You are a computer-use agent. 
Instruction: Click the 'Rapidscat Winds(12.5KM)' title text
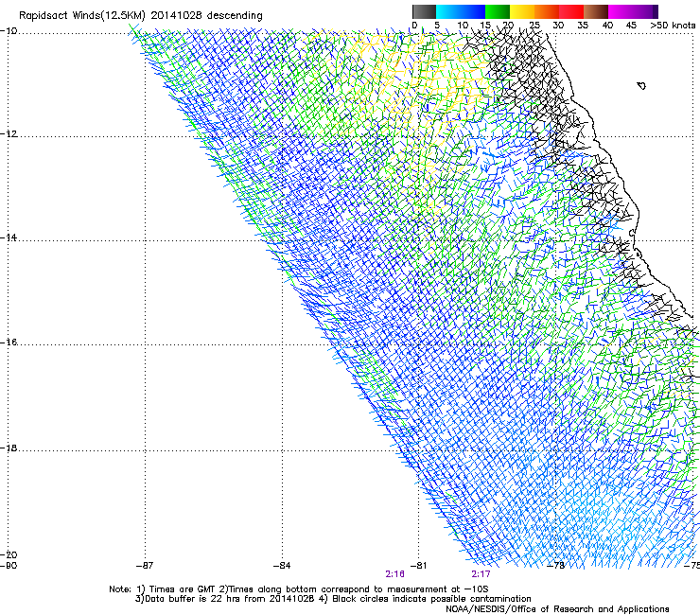82,16
